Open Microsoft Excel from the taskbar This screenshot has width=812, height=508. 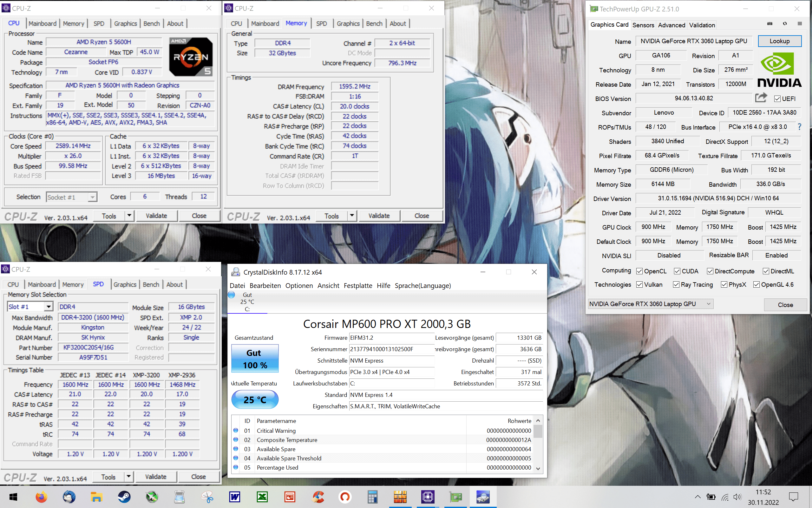tap(262, 497)
